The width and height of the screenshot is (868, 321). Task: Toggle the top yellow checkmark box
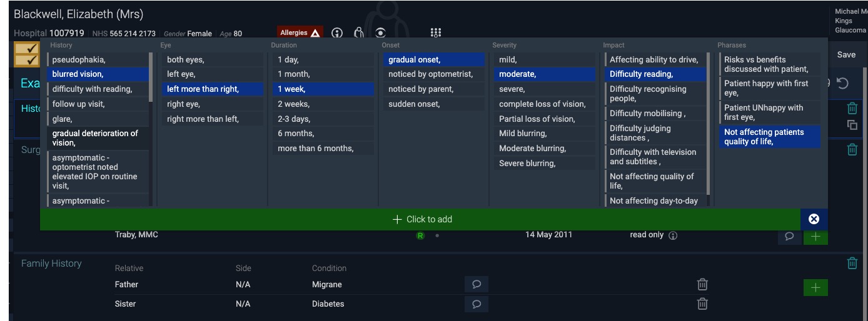point(27,49)
